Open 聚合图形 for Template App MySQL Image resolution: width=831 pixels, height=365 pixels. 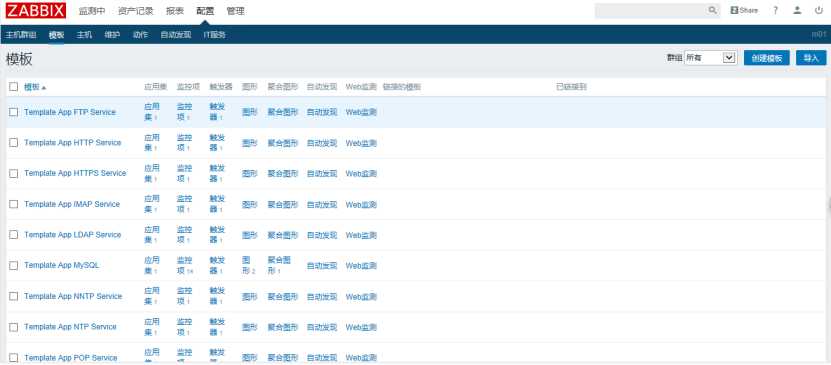(x=279, y=265)
